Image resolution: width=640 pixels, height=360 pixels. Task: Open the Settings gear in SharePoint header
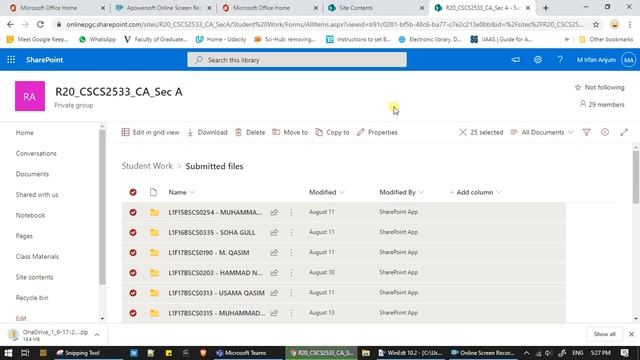538,60
